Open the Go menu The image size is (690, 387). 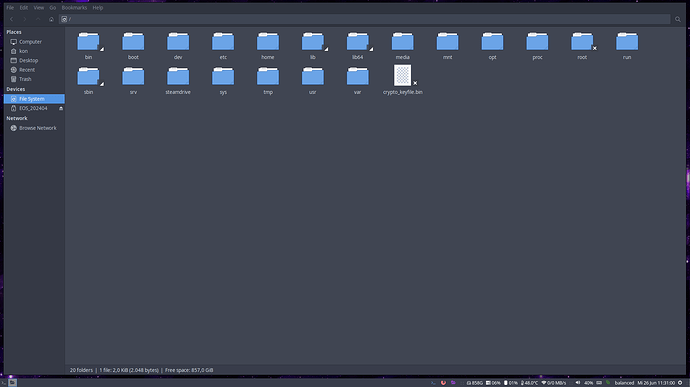coord(53,7)
